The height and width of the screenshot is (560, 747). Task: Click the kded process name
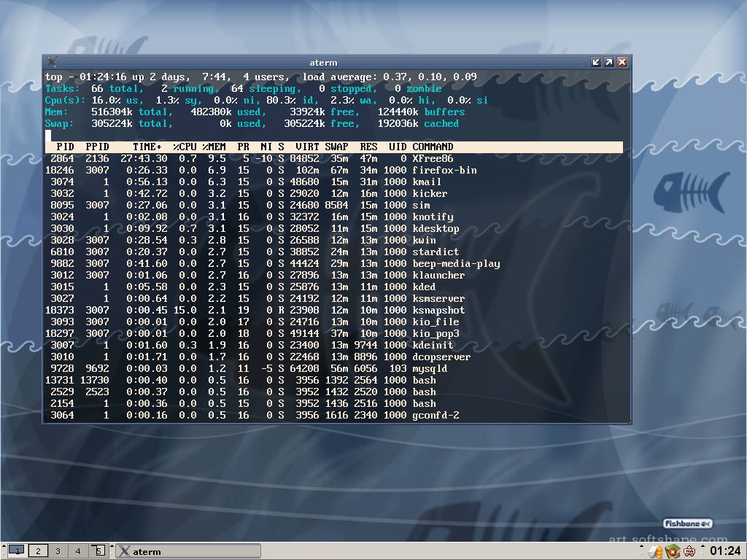424,287
